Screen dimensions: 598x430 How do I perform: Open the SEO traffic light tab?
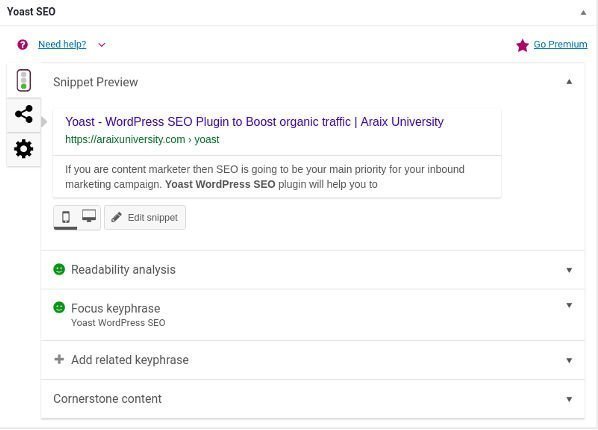[24, 81]
